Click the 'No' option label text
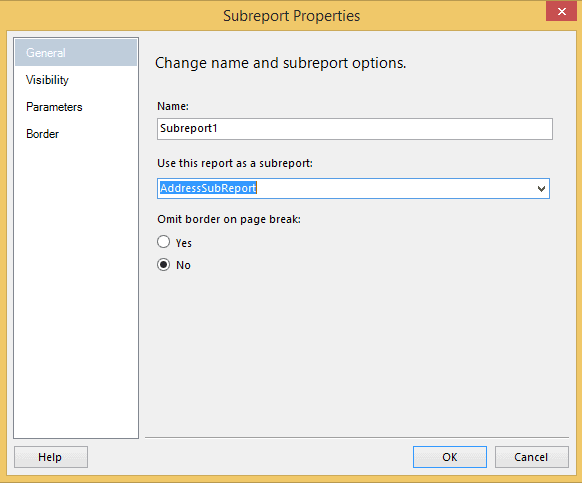582x483 pixels. pyautogui.click(x=183, y=265)
